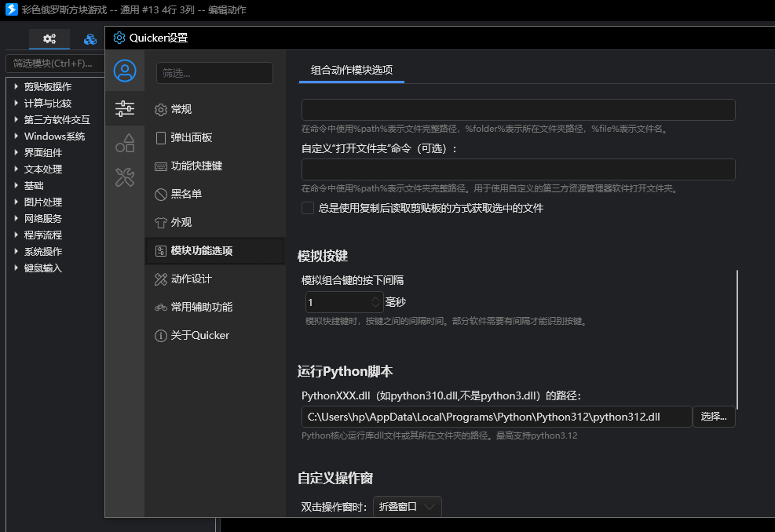The width and height of the screenshot is (775, 532).
Task: Open the 弹出面板 settings page
Action: pos(215,138)
